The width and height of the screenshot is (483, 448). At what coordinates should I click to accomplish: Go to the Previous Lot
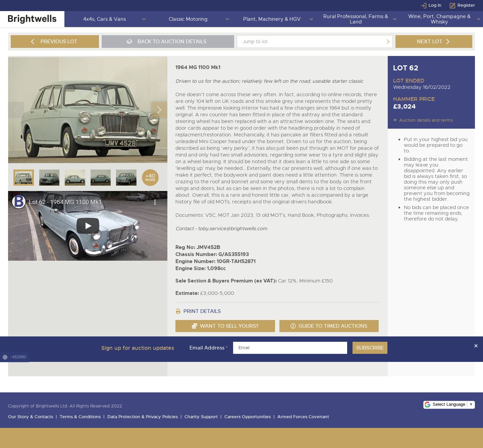[55, 42]
